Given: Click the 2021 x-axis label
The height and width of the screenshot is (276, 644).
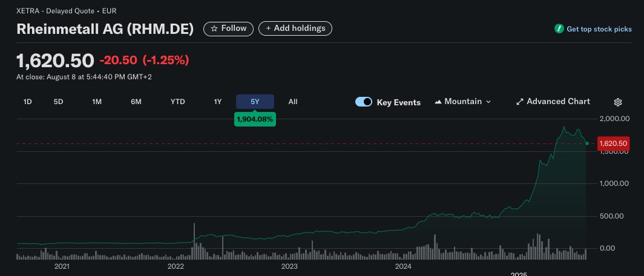Looking at the screenshot, I should click(62, 266).
